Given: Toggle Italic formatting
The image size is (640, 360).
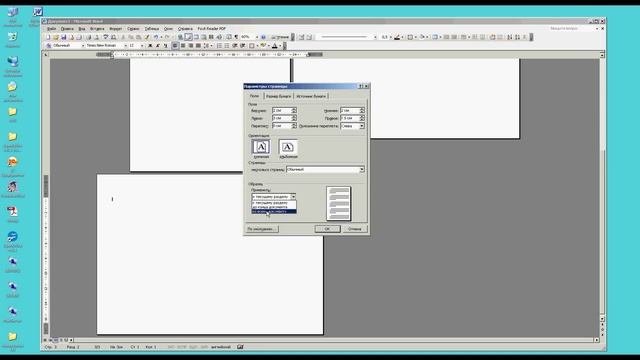Looking at the screenshot, I should click(158, 46).
